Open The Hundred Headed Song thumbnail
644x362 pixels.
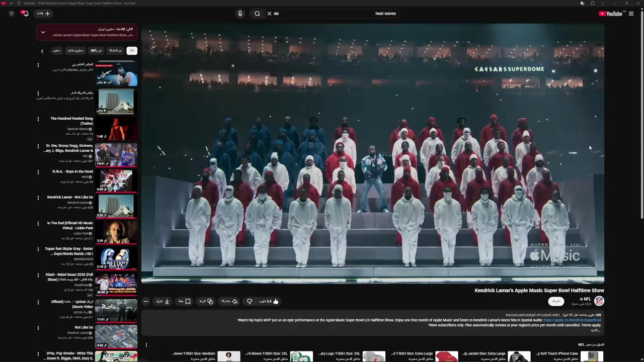pyautogui.click(x=116, y=128)
